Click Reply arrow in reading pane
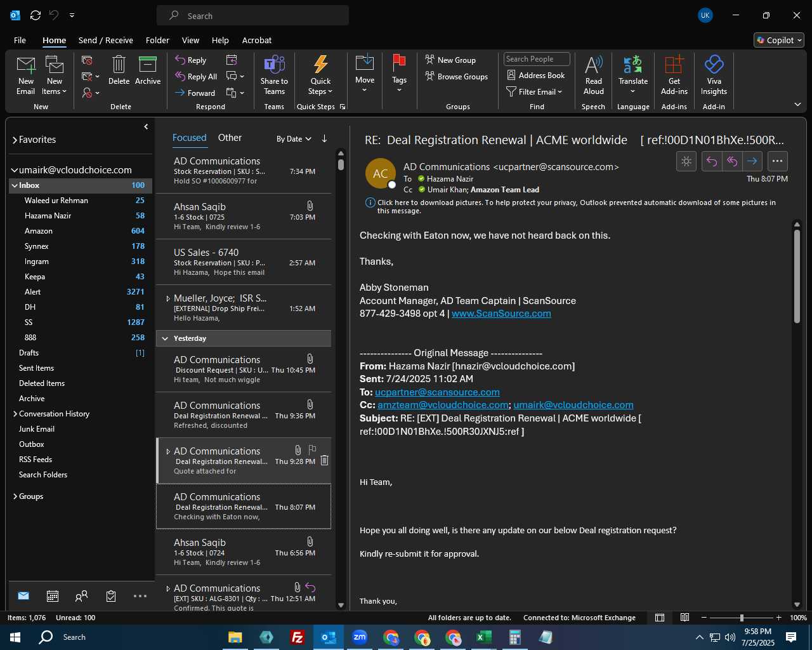 [x=712, y=161]
